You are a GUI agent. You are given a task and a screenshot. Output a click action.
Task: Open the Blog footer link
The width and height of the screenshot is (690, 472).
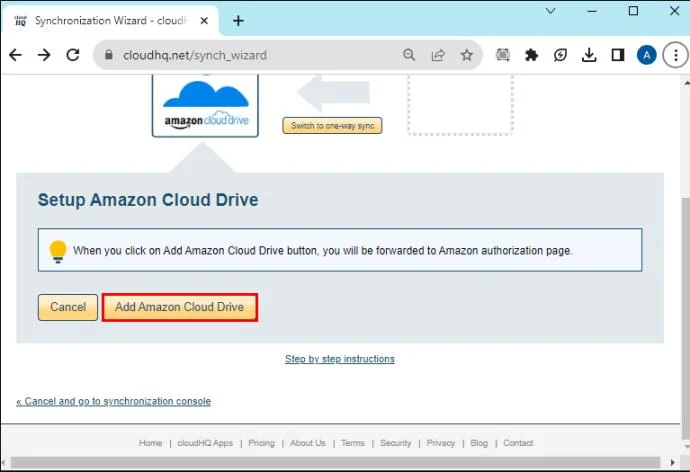[x=479, y=443]
